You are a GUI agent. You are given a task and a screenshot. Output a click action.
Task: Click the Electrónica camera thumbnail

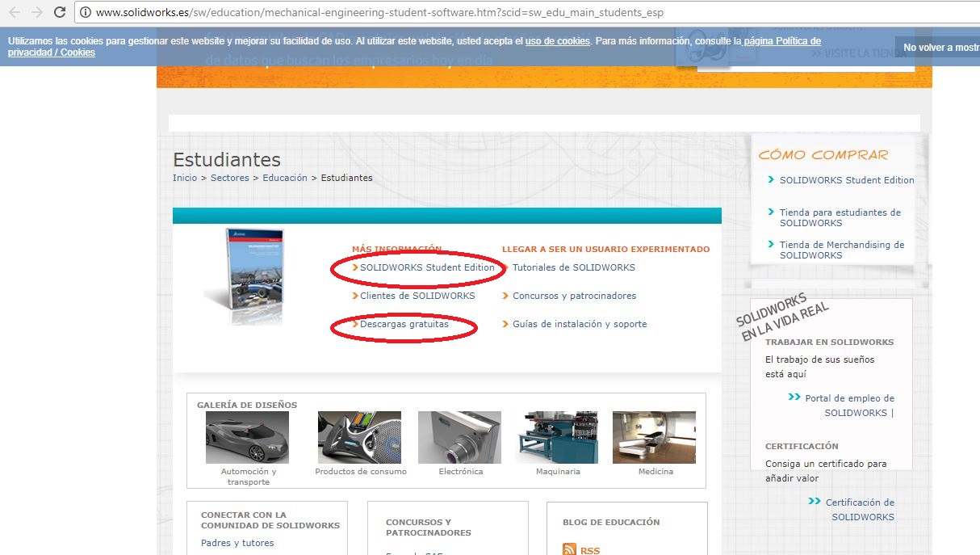(x=459, y=437)
